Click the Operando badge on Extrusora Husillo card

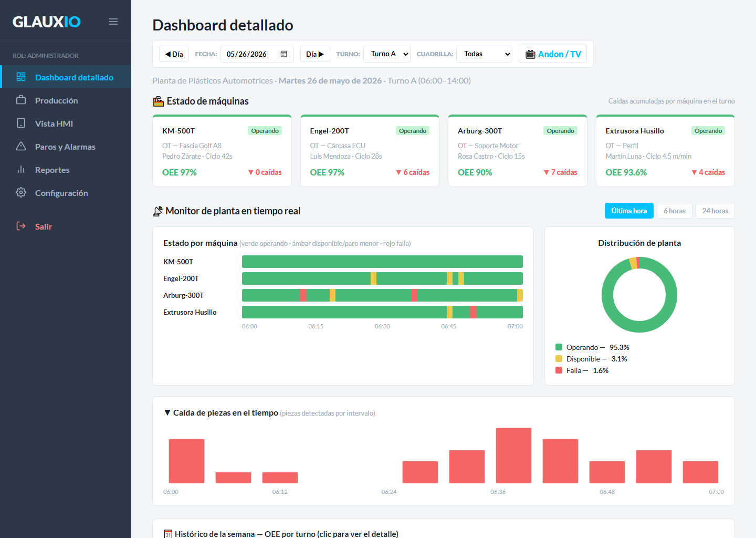coord(708,131)
